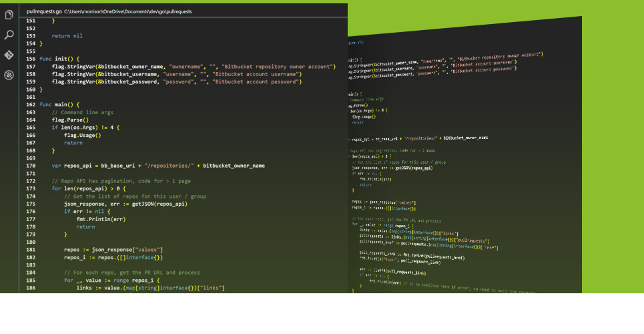Image resolution: width=644 pixels, height=334 pixels.
Task: Click the fmt.Println(err) line in the main editor
Action: point(101,219)
